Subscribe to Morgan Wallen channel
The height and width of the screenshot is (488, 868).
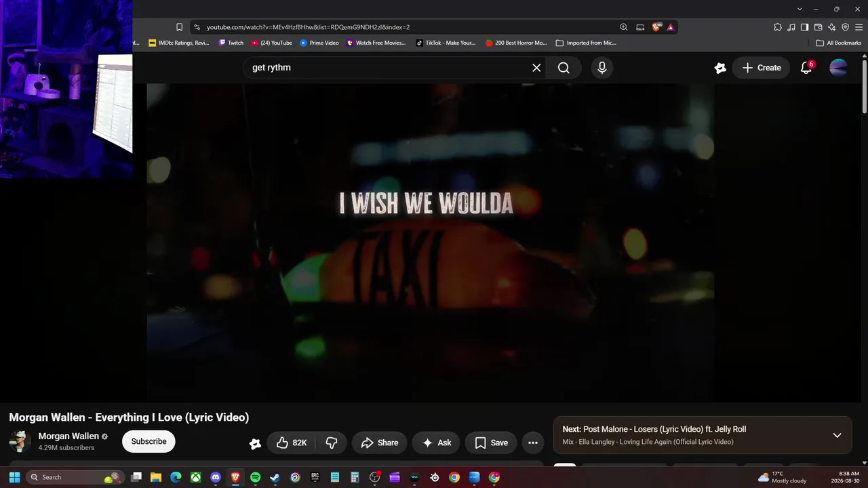coord(149,441)
